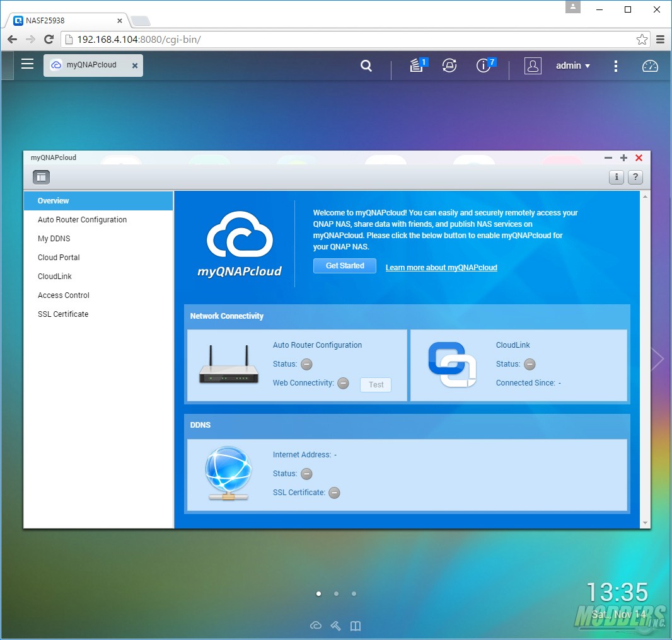This screenshot has width=672, height=640.
Task: Expand the admin account dropdown
Action: tap(573, 66)
